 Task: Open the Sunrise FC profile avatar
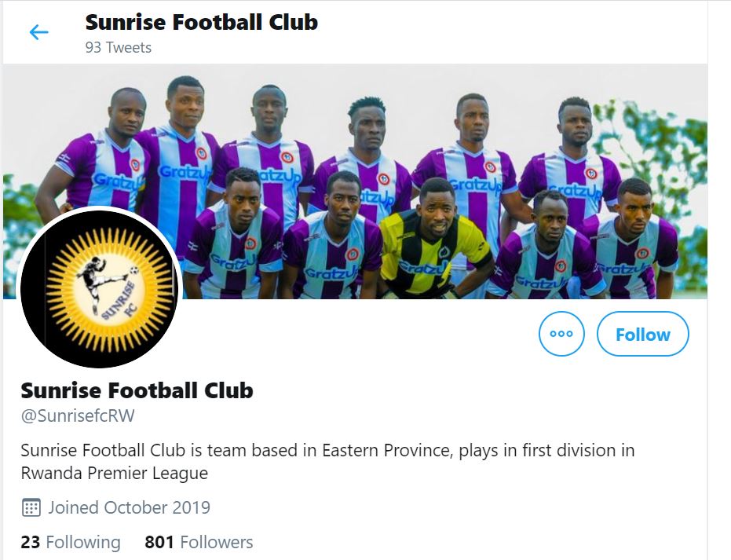click(100, 288)
